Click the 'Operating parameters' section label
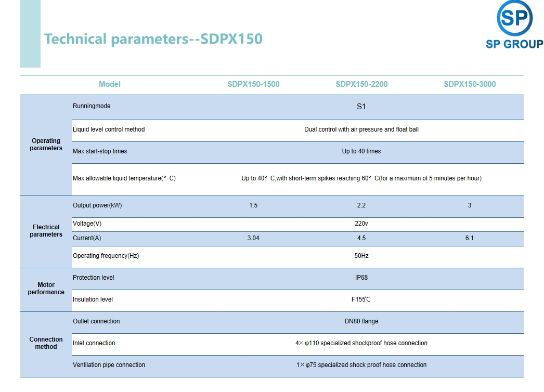 (x=46, y=145)
